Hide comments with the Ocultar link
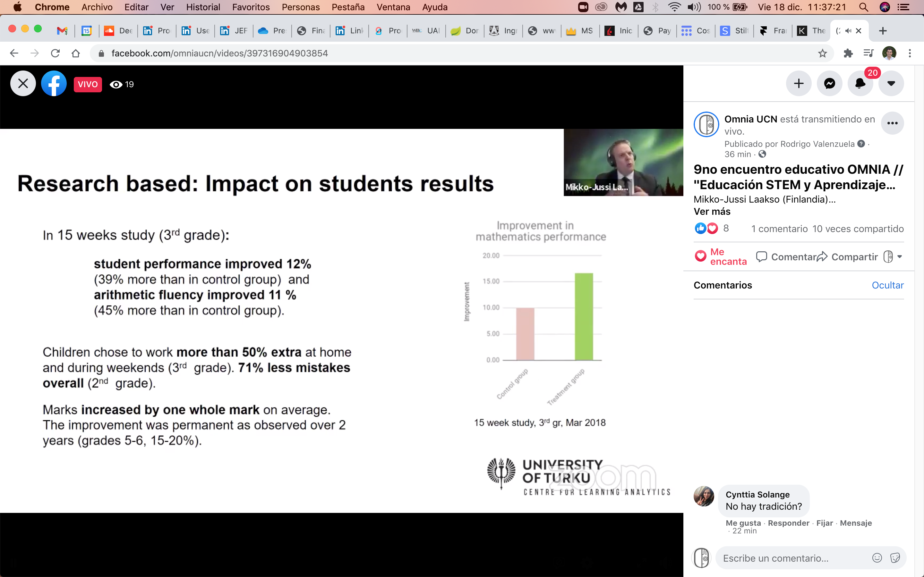Screen dimensions: 924x577 887,285
